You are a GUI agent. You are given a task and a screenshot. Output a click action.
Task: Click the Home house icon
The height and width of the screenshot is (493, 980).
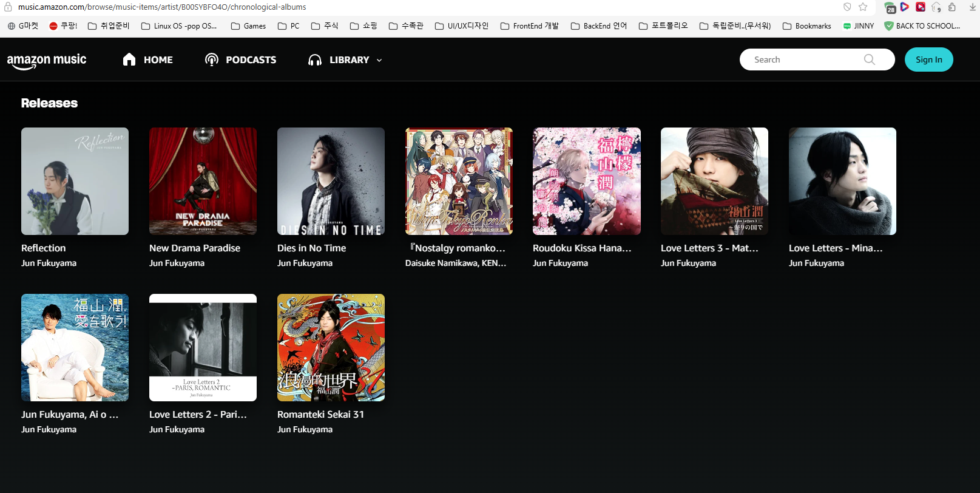[x=129, y=59]
